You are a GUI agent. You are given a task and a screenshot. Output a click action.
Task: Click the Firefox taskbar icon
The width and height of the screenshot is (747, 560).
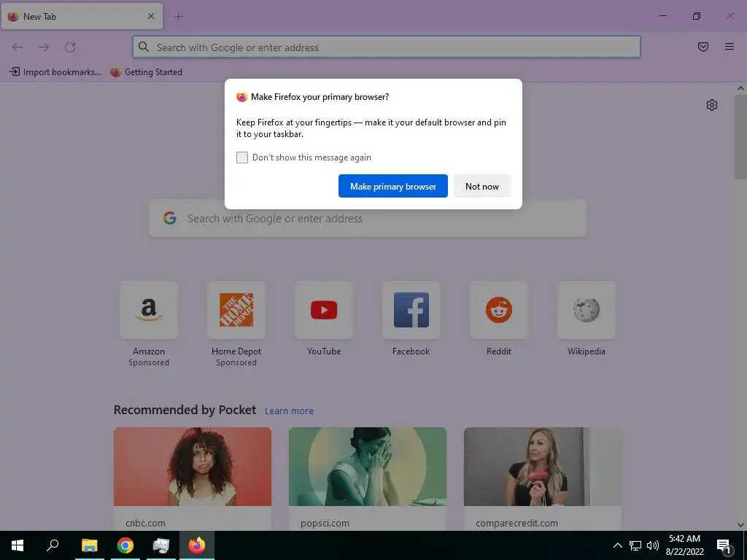[197, 545]
